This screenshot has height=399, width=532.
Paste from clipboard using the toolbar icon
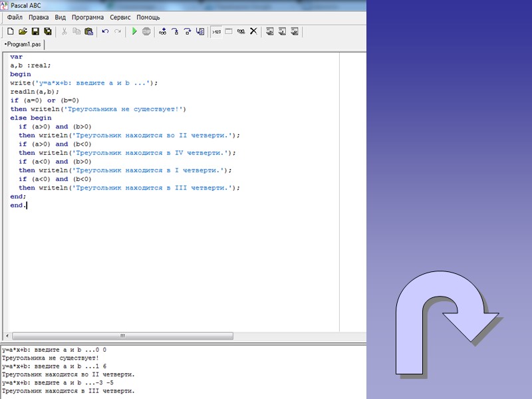(88, 31)
